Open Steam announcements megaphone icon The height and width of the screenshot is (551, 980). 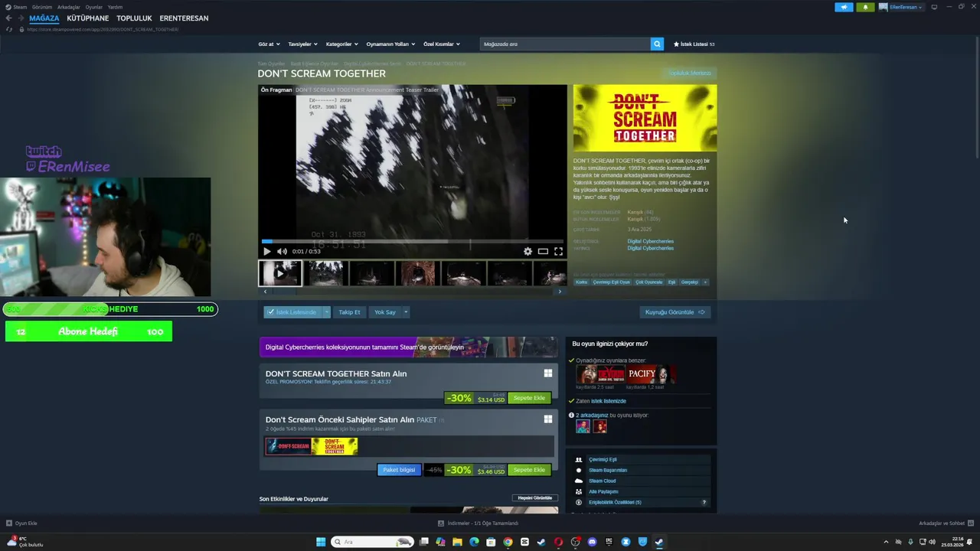[x=844, y=7]
